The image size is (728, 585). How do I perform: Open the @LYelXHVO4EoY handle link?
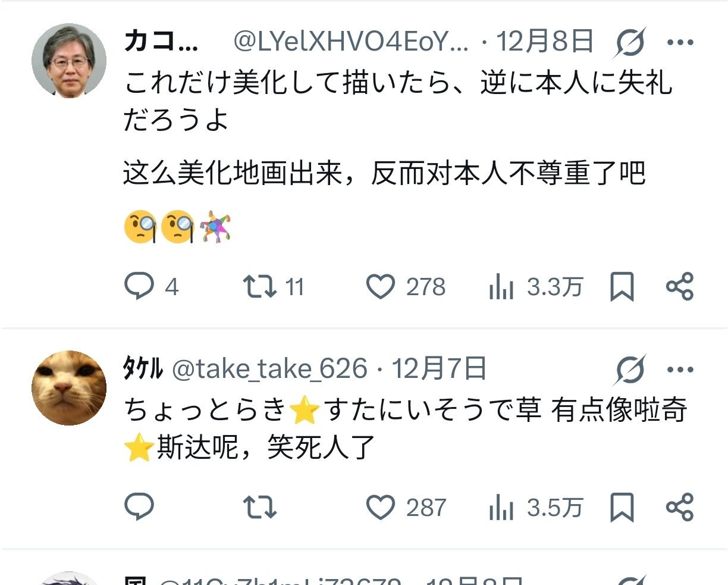click(350, 42)
